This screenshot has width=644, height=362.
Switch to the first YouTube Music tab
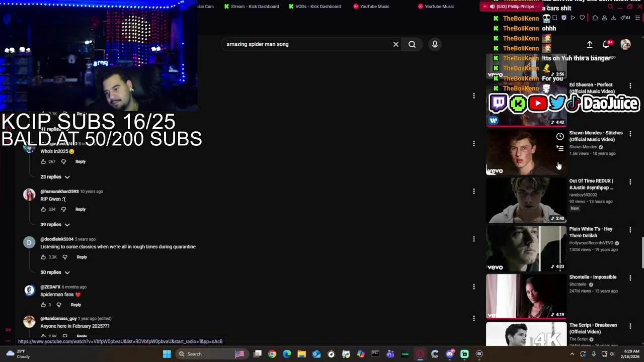[x=371, y=7]
